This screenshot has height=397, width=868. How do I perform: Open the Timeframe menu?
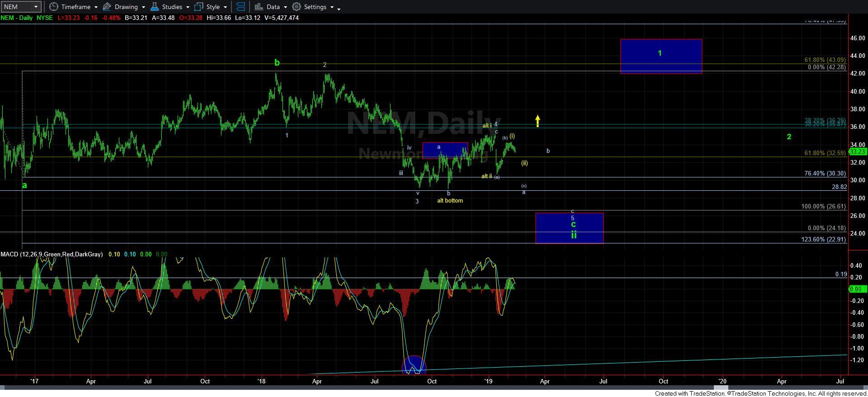73,7
